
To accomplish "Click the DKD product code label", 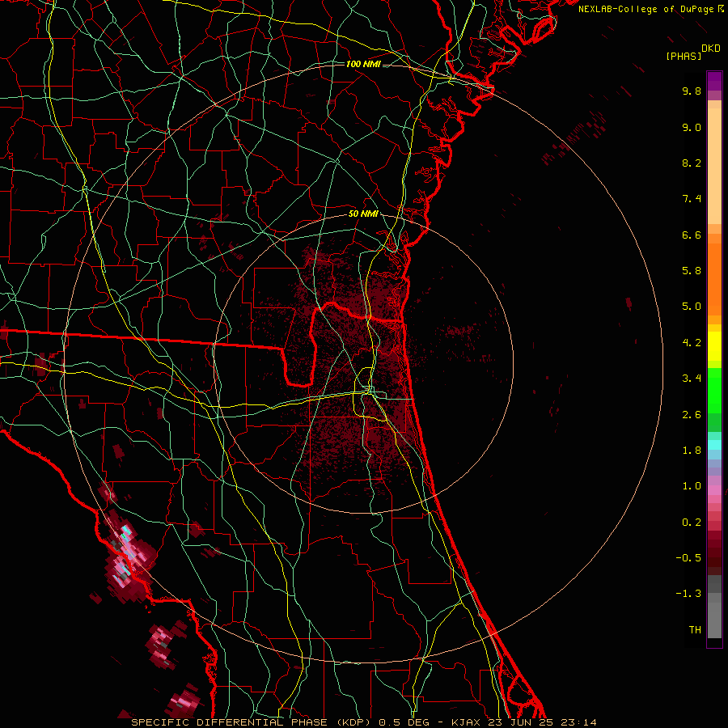I will click(711, 49).
